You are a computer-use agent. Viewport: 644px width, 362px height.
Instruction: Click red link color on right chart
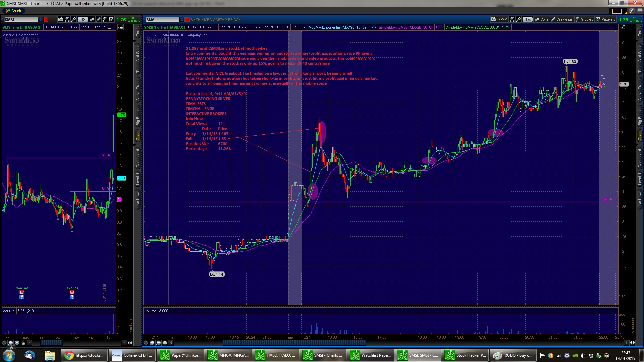187,19
